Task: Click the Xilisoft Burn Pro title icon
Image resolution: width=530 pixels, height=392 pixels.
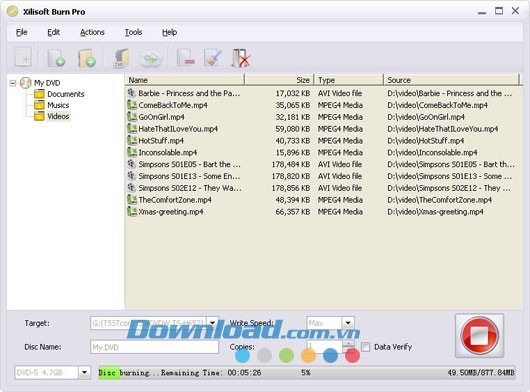Action: click(13, 11)
